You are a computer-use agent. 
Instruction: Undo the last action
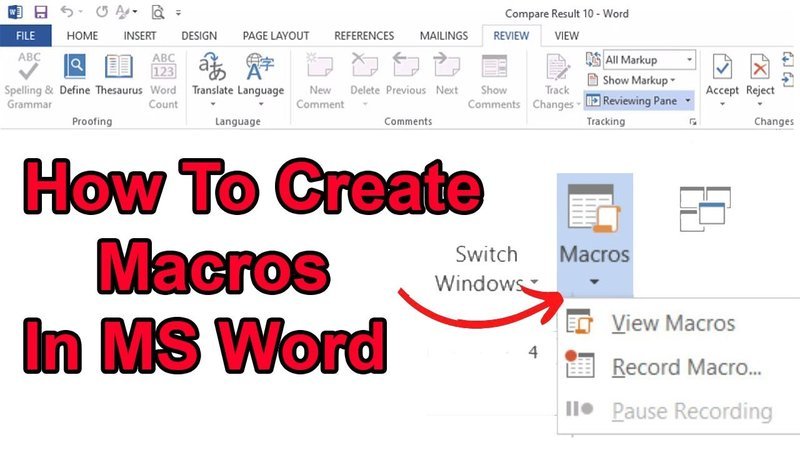(66, 11)
